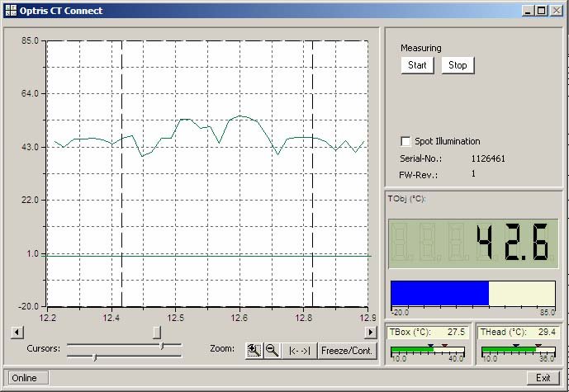Screen dimensions: 569x392
Task: Stop the measuring
Action: [x=458, y=65]
